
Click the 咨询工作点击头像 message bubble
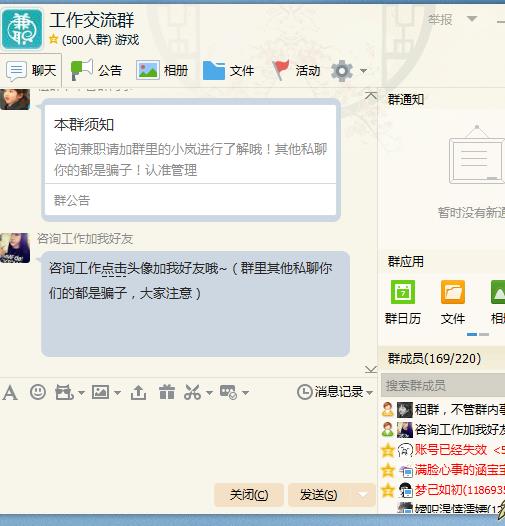pos(196,304)
